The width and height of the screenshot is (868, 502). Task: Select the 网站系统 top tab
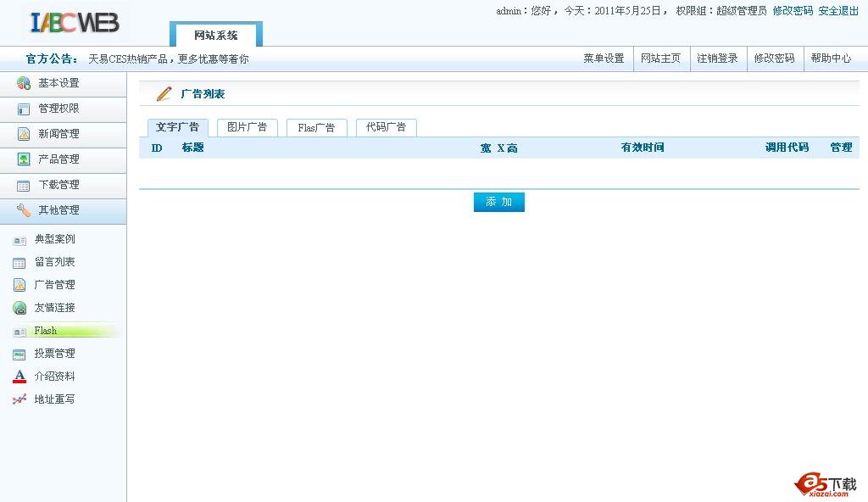216,35
